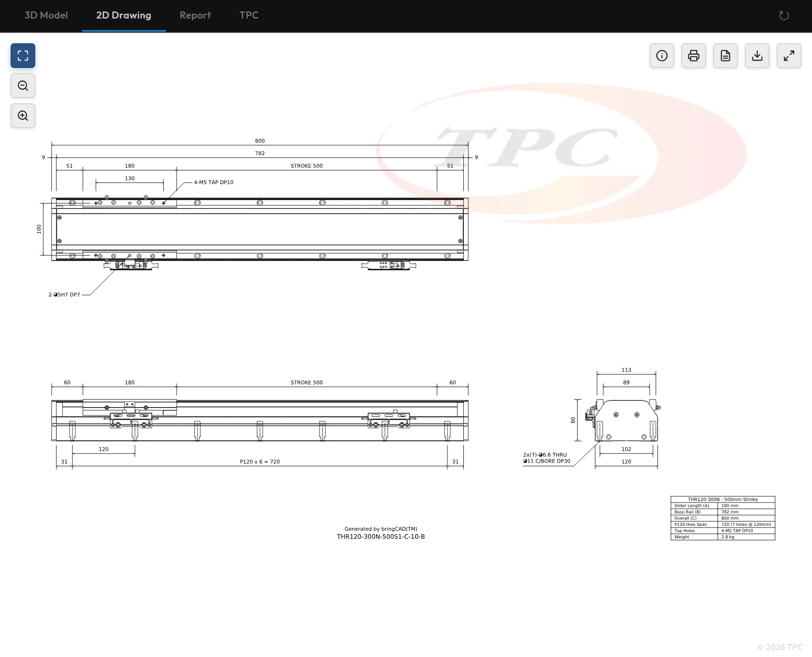The height and width of the screenshot is (657, 812).
Task: Click the Ø11 C/BORE DP30 note
Action: (547, 461)
